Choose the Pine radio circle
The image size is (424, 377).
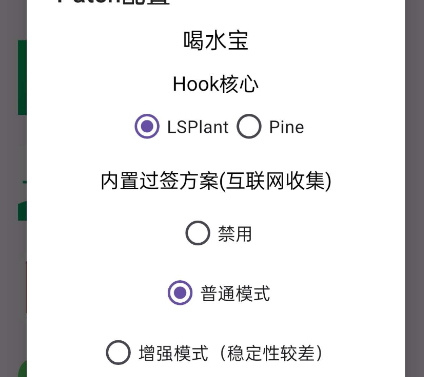(249, 126)
